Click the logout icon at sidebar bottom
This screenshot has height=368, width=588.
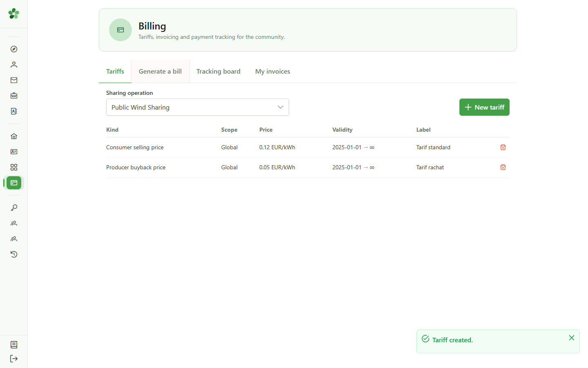14,359
